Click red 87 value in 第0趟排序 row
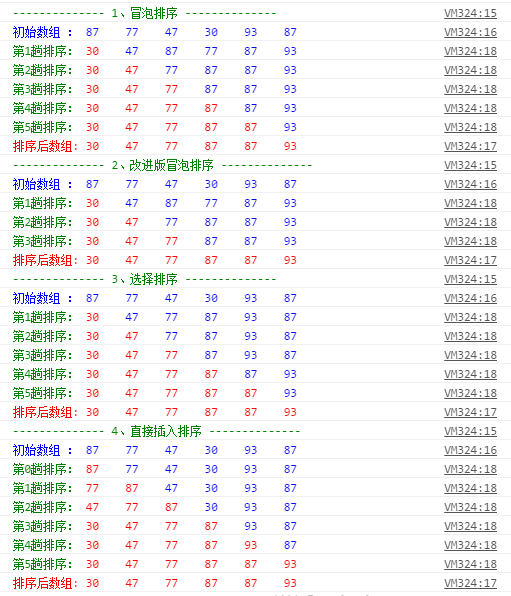 (x=92, y=469)
